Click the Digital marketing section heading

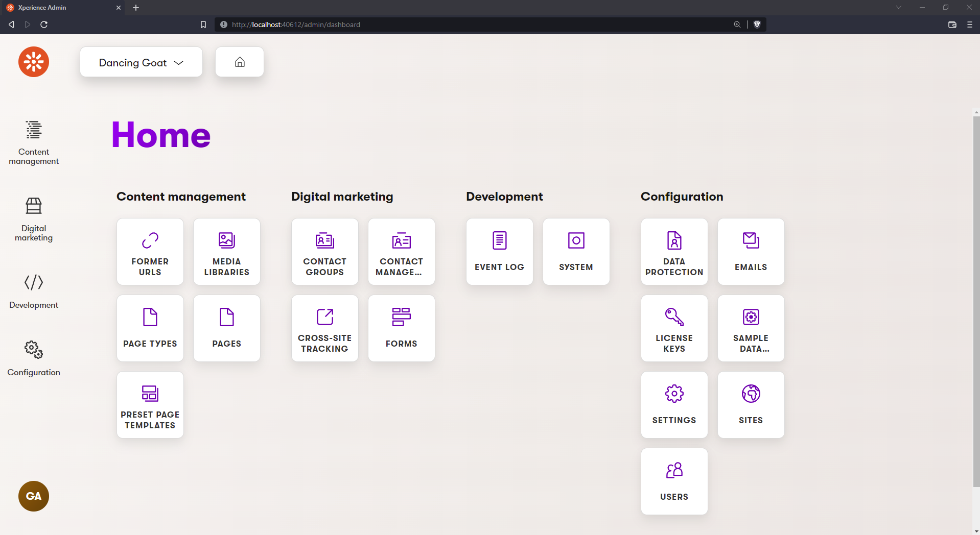point(342,197)
